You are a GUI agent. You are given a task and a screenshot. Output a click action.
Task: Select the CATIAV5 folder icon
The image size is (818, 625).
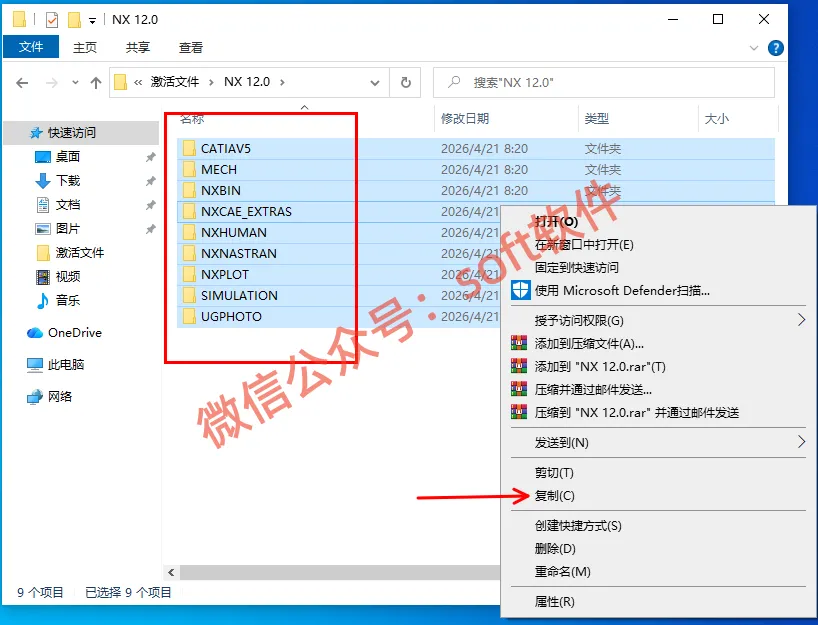click(x=189, y=149)
